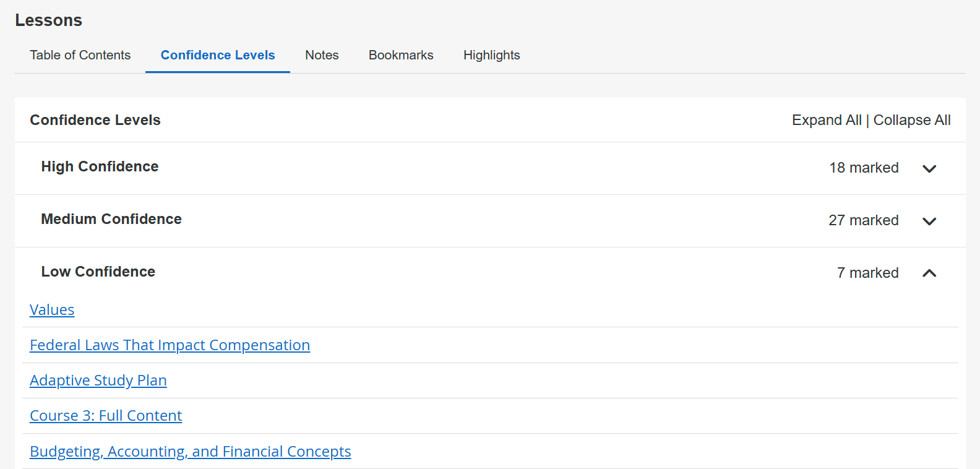Click the 27 marked count label
This screenshot has height=469, width=980.
(x=864, y=220)
